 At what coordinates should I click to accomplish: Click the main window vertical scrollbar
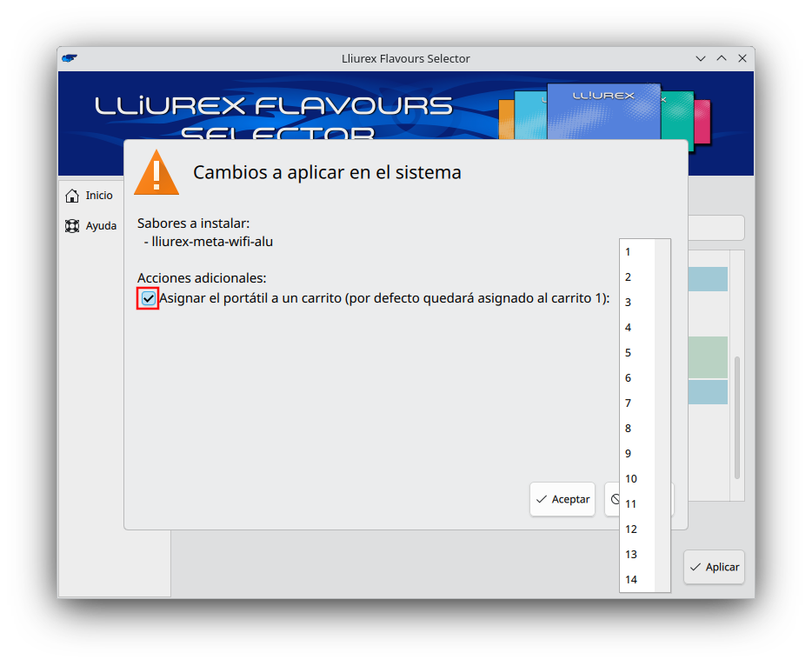[737, 417]
